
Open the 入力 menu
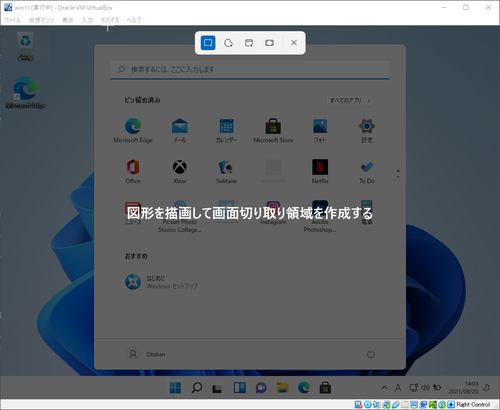tap(87, 20)
